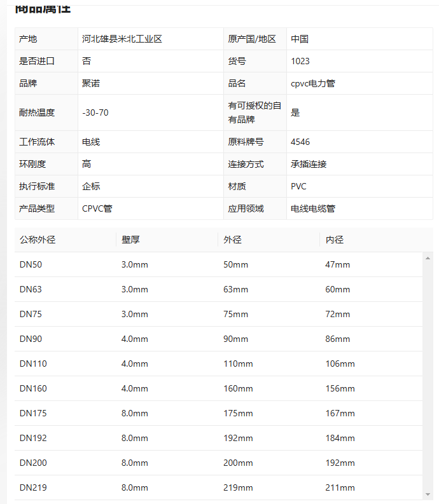Click the spec table scrollbar track
This screenshot has width=439, height=504.
pyautogui.click(x=428, y=376)
